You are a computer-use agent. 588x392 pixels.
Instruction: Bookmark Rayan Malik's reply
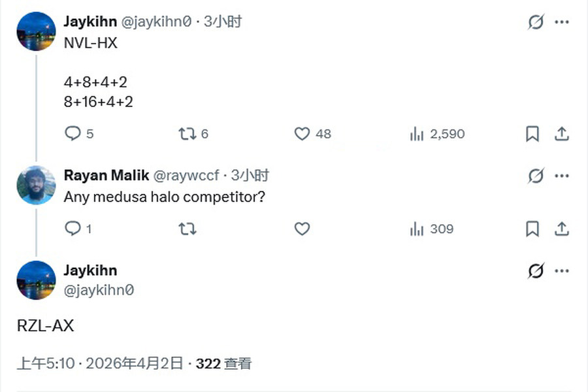532,229
